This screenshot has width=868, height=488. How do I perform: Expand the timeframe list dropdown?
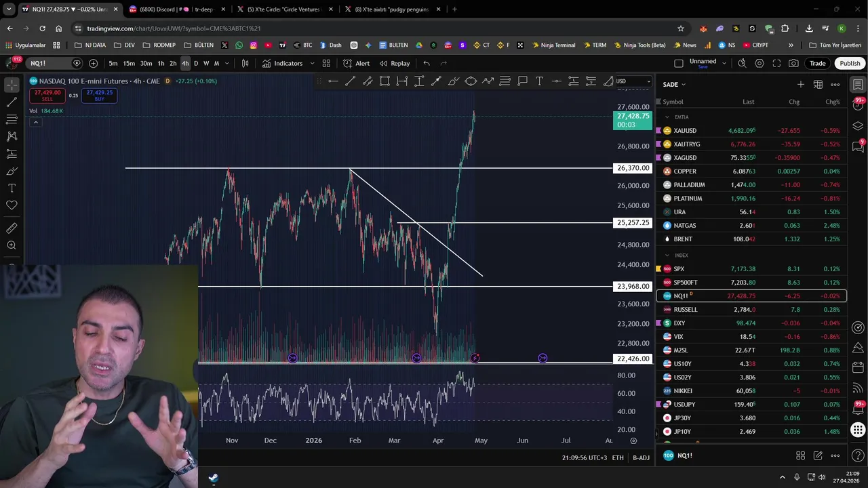click(226, 63)
